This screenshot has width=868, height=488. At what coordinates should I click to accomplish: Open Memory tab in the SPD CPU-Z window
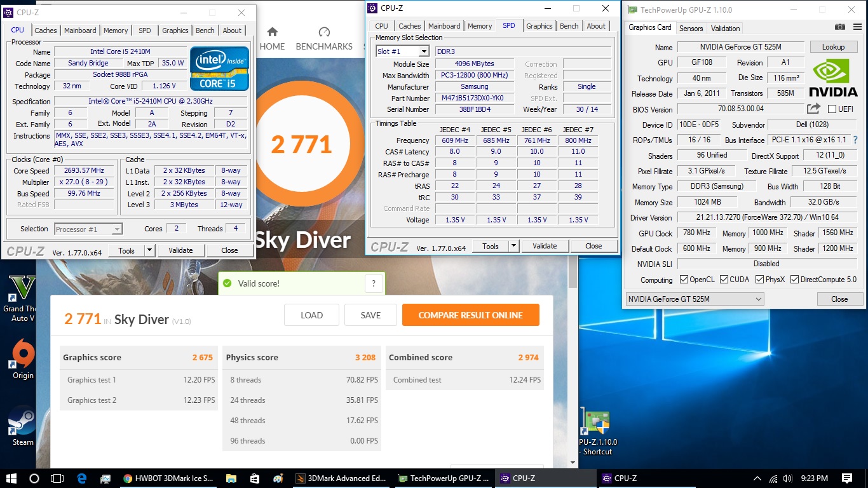coord(480,26)
